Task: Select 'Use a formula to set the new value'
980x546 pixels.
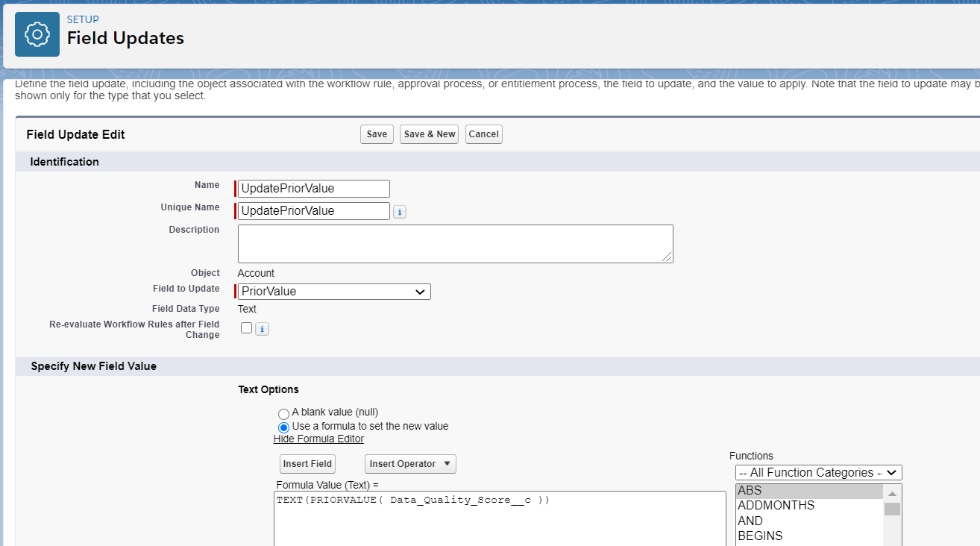Action: click(283, 427)
